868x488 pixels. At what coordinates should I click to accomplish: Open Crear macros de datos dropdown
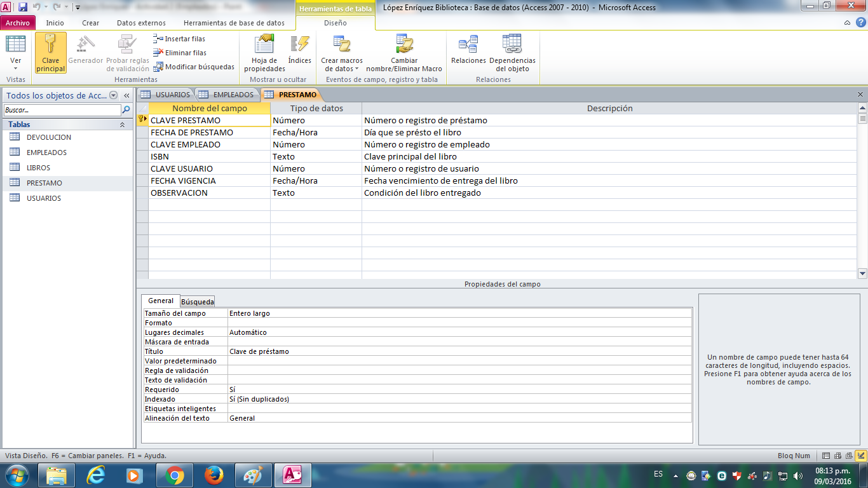pos(342,65)
